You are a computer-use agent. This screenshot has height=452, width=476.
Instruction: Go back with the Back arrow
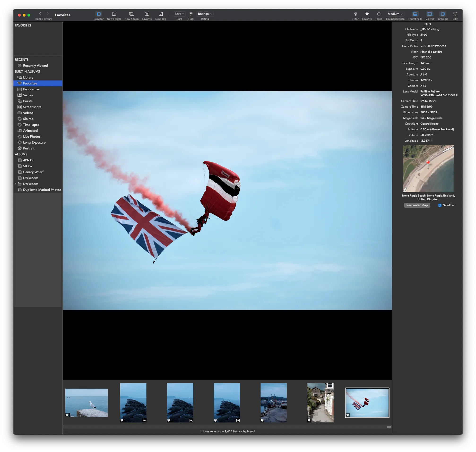[40, 14]
